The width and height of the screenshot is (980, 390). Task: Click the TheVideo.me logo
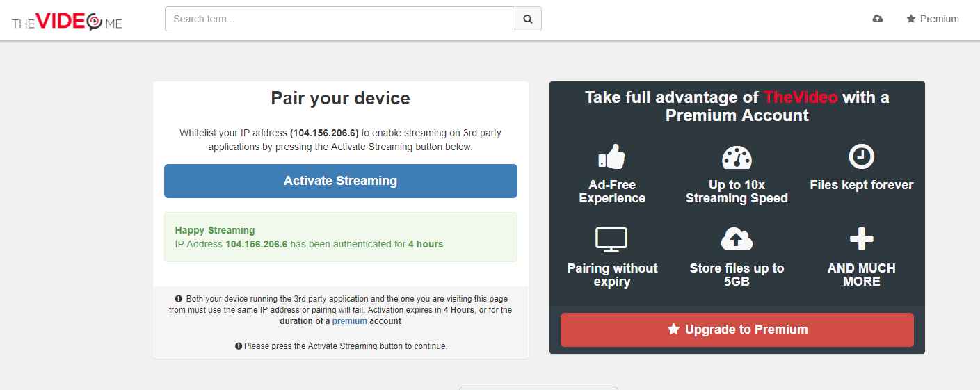67,22
